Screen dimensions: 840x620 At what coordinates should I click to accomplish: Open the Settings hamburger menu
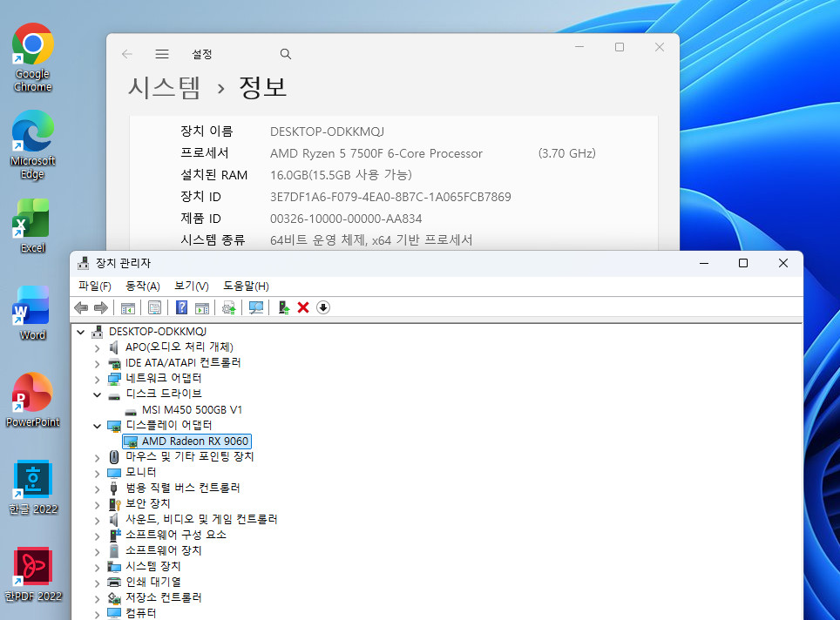pyautogui.click(x=162, y=53)
